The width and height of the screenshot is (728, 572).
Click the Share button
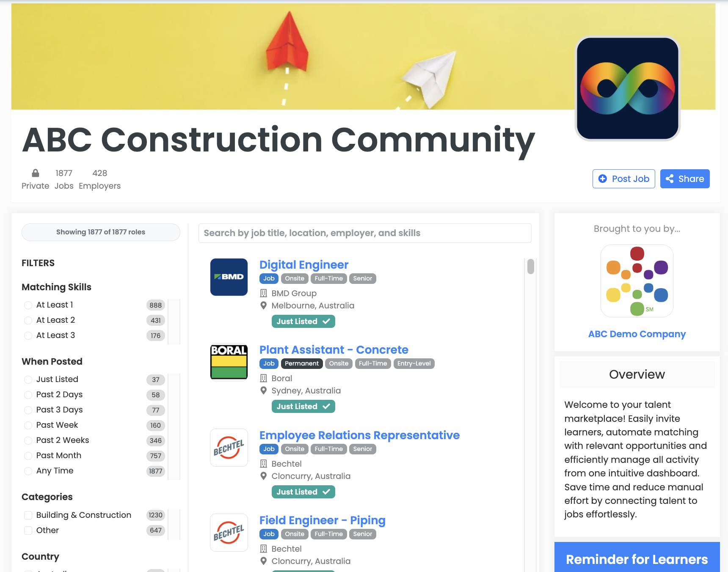pos(685,179)
